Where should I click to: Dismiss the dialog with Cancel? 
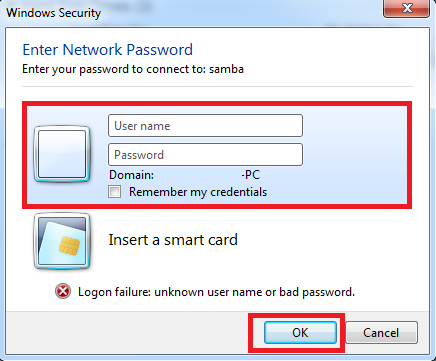point(381,332)
